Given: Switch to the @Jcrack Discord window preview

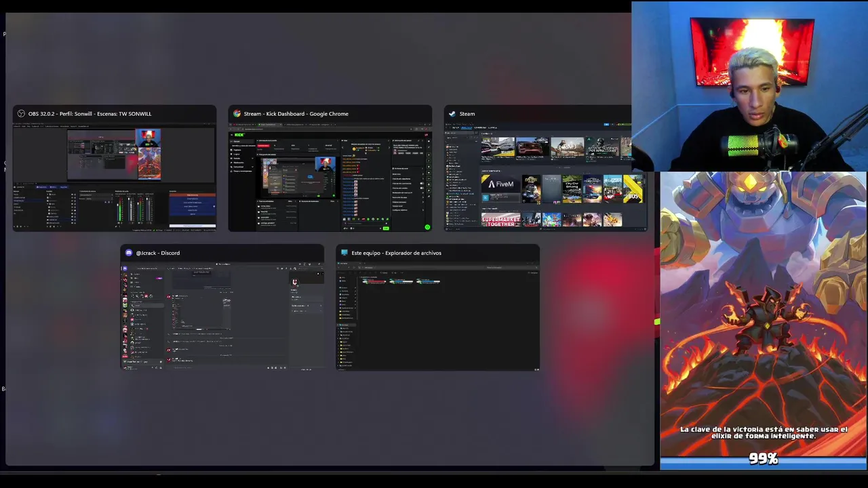Looking at the screenshot, I should click(x=222, y=316).
